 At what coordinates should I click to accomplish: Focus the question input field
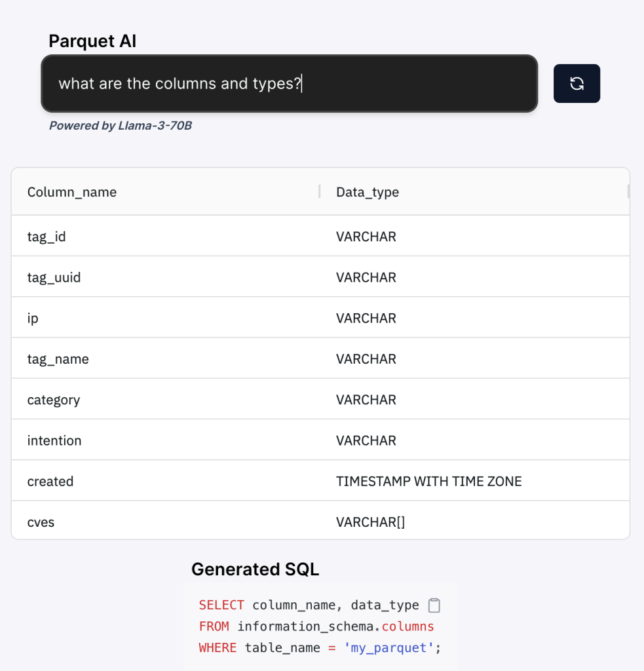(x=290, y=83)
